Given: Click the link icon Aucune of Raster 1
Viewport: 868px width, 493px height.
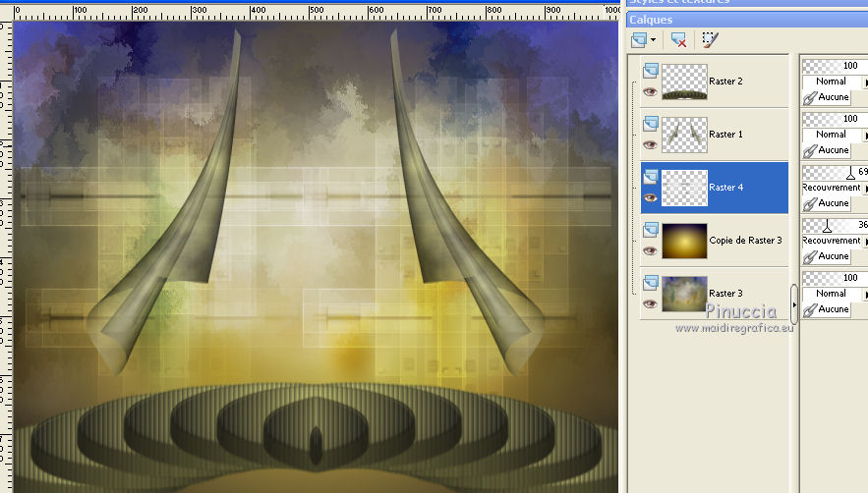Looking at the screenshot, I should coord(827,150).
